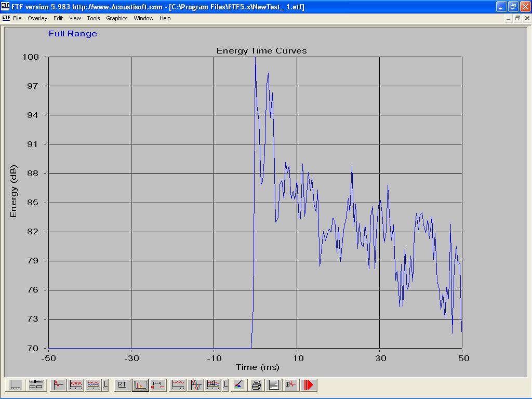The image size is (532, 399).
Task: Open the colored pencil graph colors icon
Action: click(x=238, y=385)
